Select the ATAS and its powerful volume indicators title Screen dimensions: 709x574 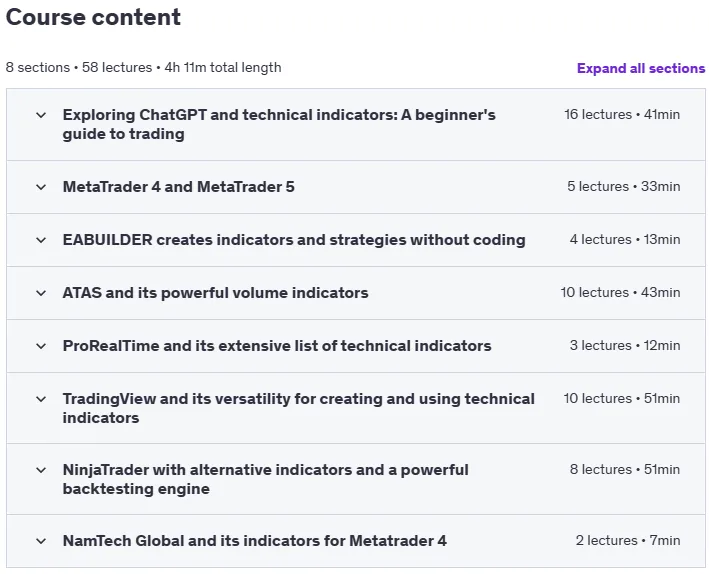pos(215,293)
